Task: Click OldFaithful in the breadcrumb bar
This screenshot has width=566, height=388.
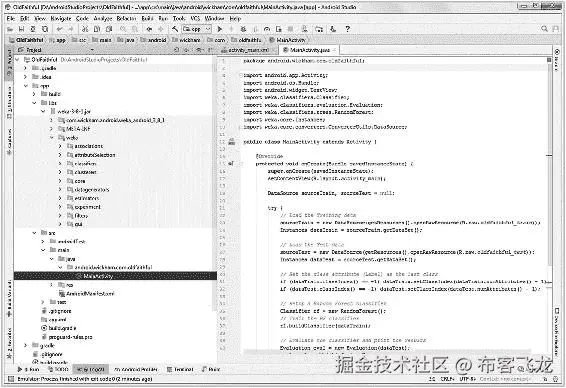Action: (x=27, y=40)
